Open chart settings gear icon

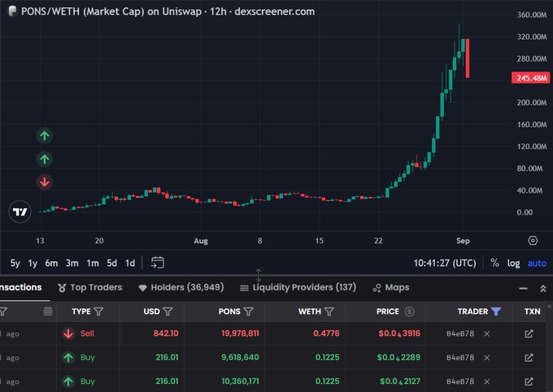pos(533,241)
